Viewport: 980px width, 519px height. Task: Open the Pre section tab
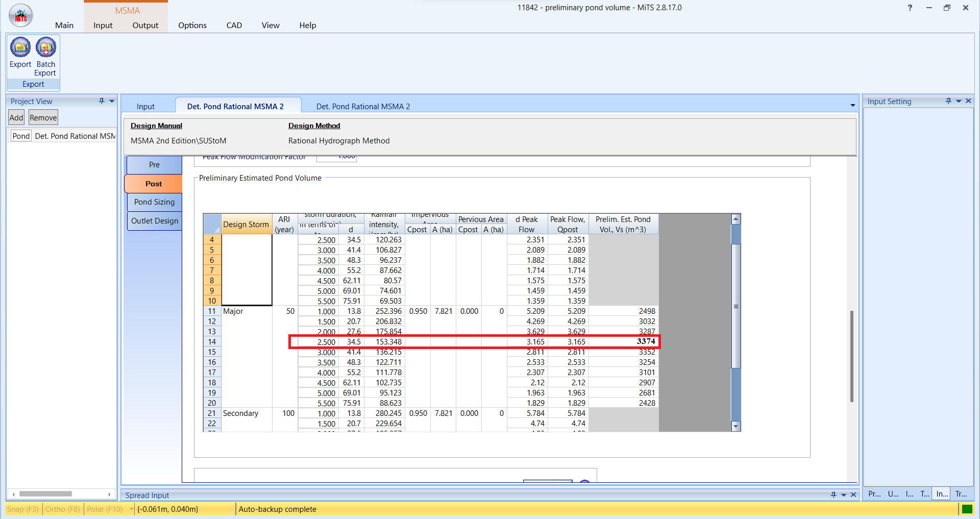(x=154, y=164)
